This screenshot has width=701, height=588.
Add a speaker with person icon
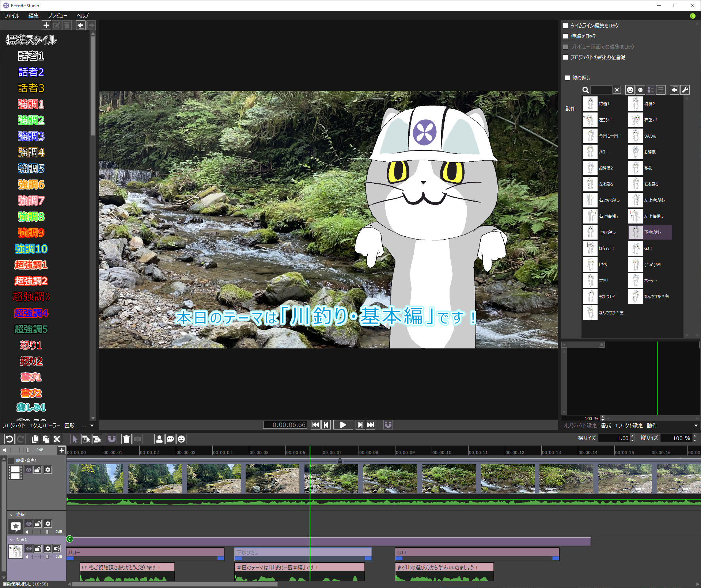(x=159, y=439)
